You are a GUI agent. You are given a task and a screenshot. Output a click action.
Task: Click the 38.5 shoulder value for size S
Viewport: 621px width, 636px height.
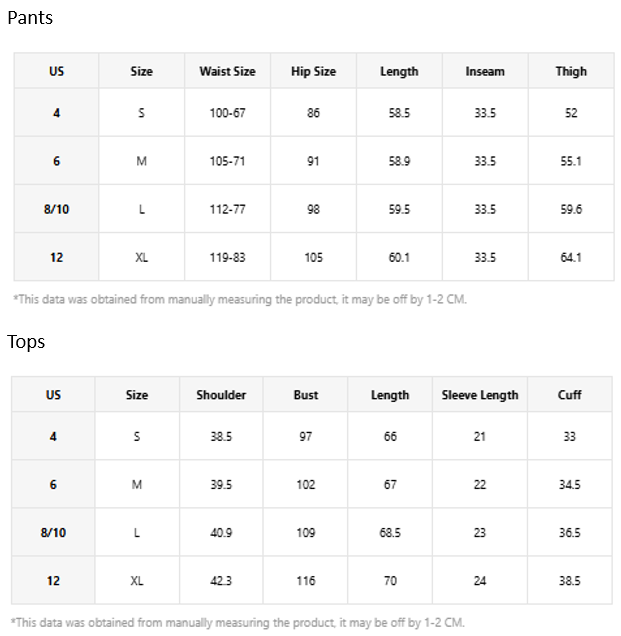221,436
